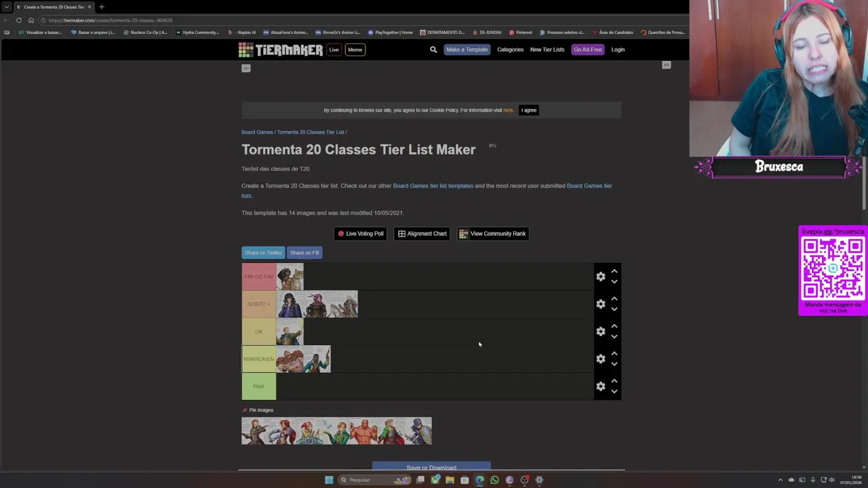Go to browser home page
The width and height of the screenshot is (868, 488).
[x=31, y=20]
